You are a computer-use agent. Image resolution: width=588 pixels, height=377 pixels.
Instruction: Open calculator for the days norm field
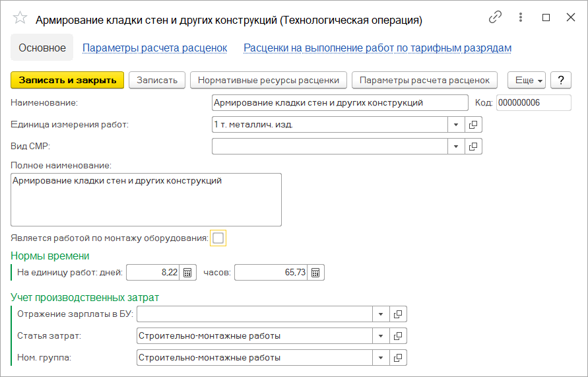pyautogui.click(x=187, y=273)
